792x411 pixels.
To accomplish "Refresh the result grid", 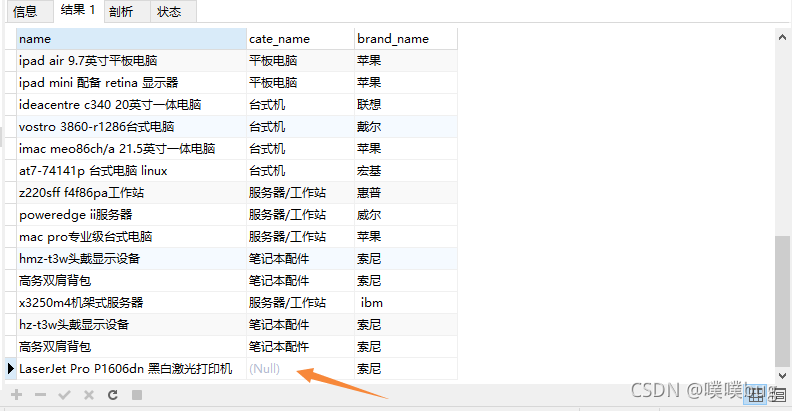I will pyautogui.click(x=113, y=395).
